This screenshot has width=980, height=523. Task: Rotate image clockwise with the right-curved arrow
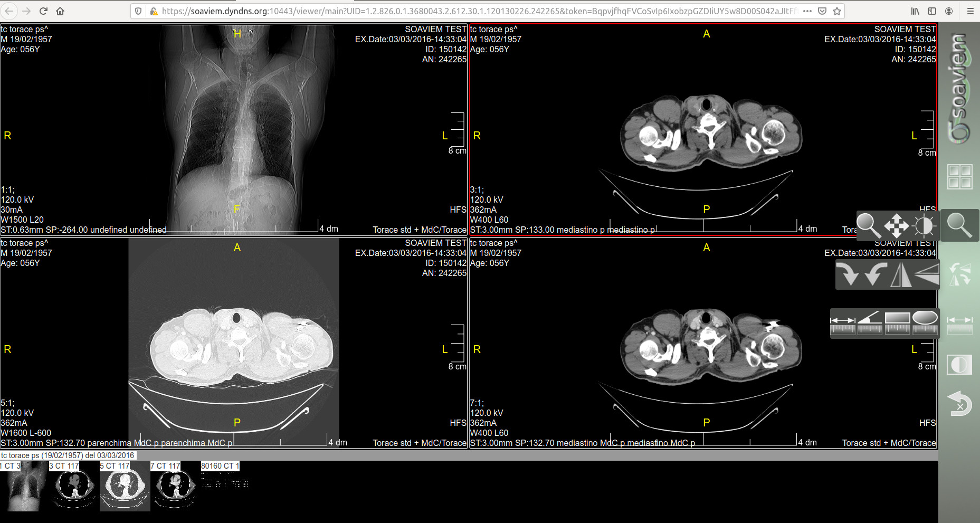[849, 275]
